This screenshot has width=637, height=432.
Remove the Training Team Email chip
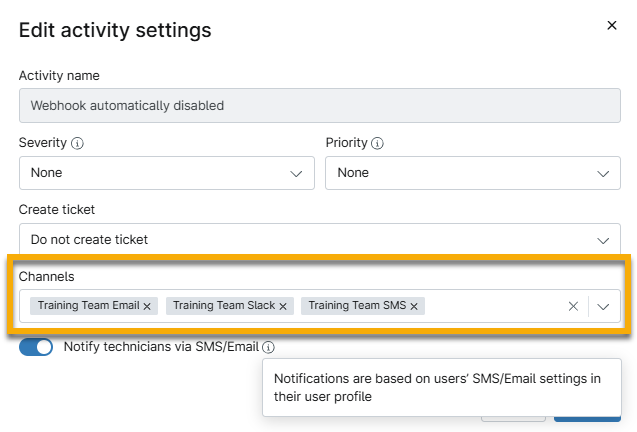click(x=147, y=306)
